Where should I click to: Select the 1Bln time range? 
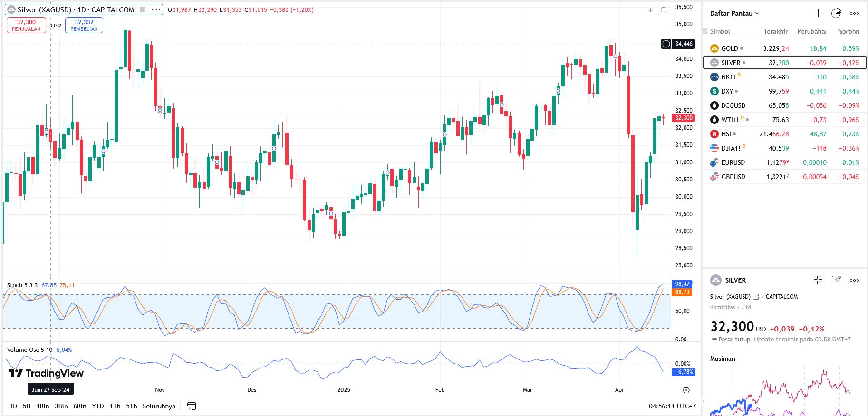(43, 406)
